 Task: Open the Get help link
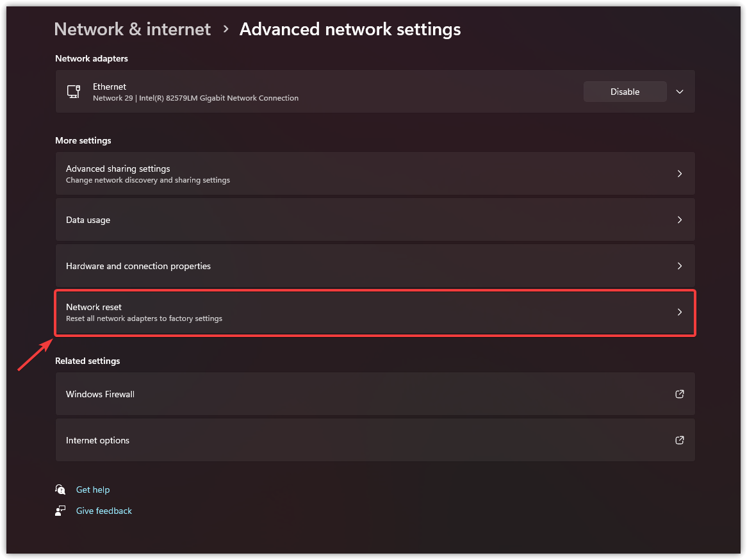point(93,490)
